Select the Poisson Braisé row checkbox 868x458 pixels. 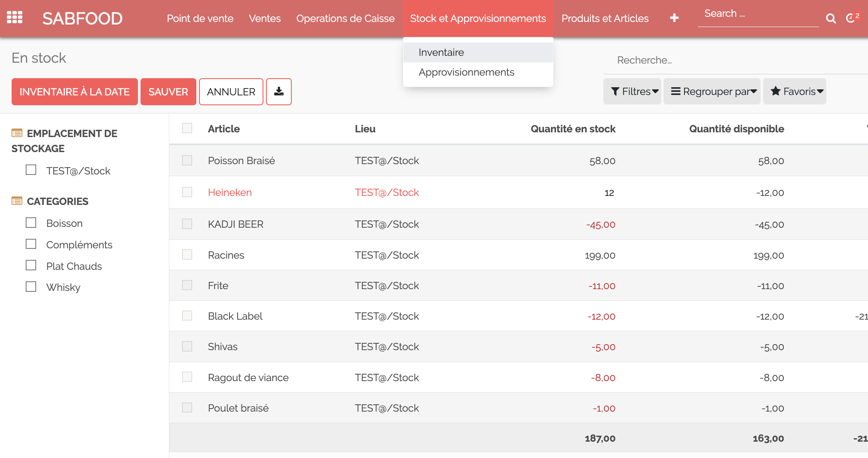pos(187,160)
